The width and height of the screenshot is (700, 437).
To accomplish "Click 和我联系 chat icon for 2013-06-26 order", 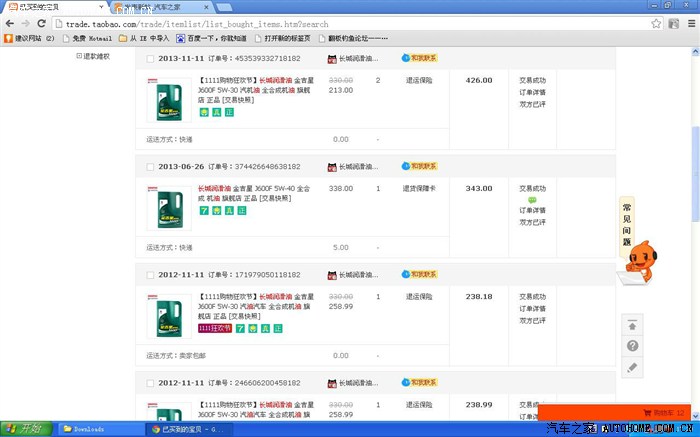I will [x=419, y=166].
